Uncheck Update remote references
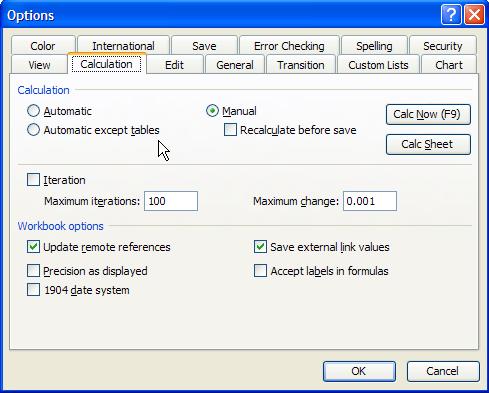The width and height of the screenshot is (489, 393). point(33,247)
